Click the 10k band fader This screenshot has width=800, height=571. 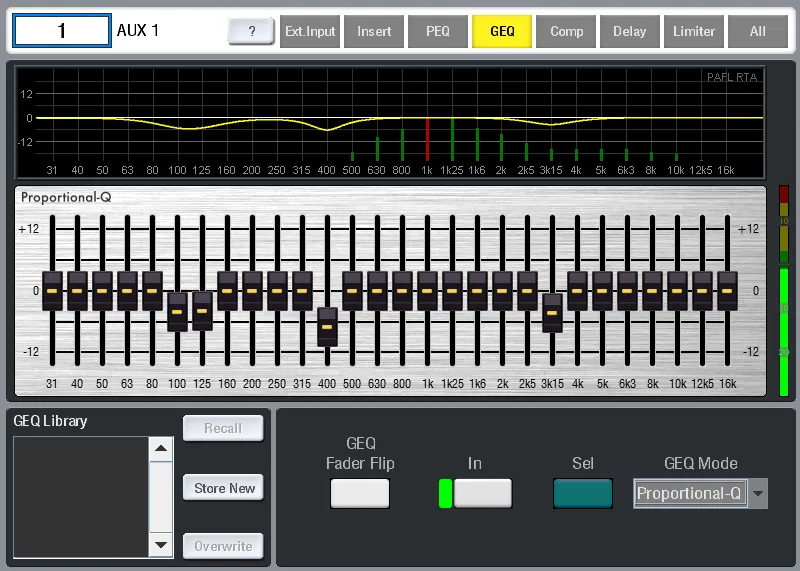pyautogui.click(x=677, y=291)
